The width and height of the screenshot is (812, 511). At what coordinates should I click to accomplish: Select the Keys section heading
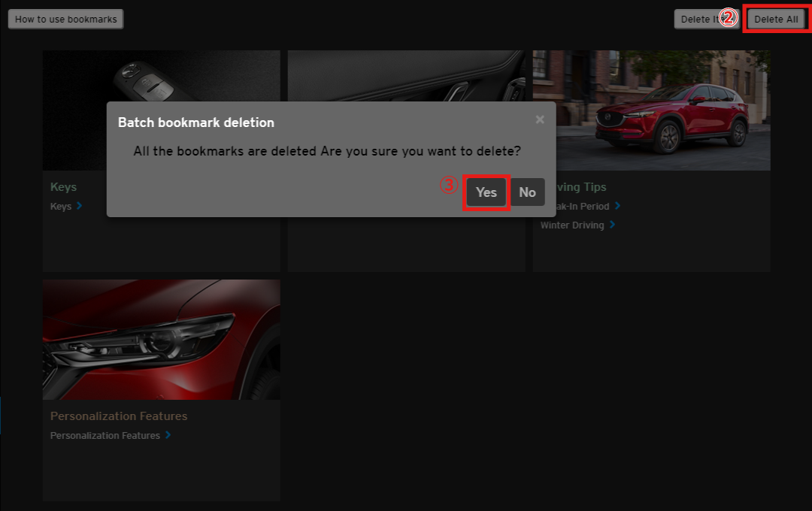[x=63, y=186]
